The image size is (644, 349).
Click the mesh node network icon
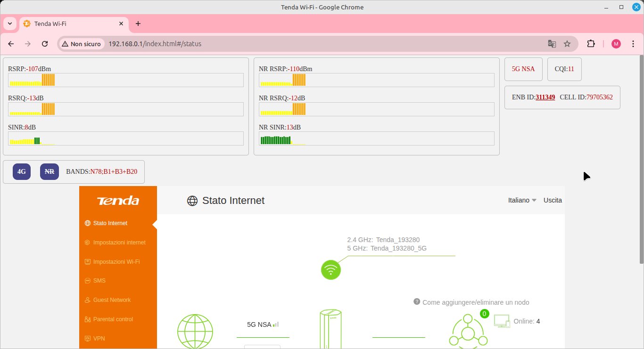pyautogui.click(x=468, y=331)
